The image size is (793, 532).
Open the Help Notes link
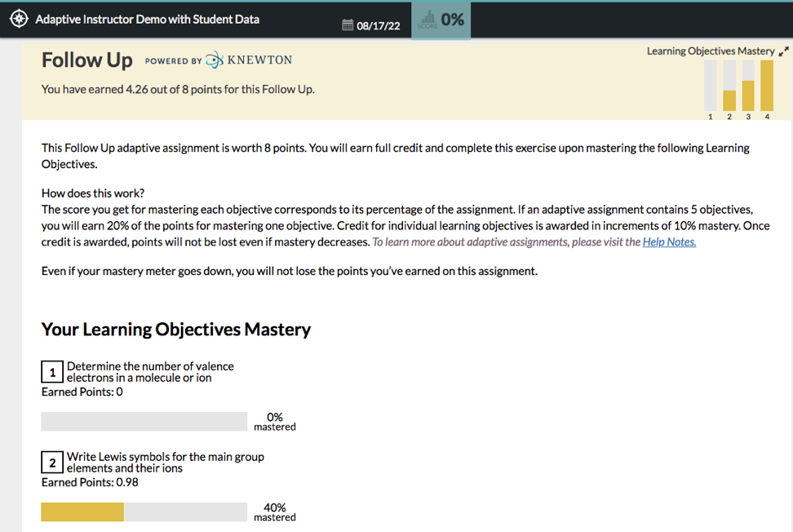tap(669, 242)
